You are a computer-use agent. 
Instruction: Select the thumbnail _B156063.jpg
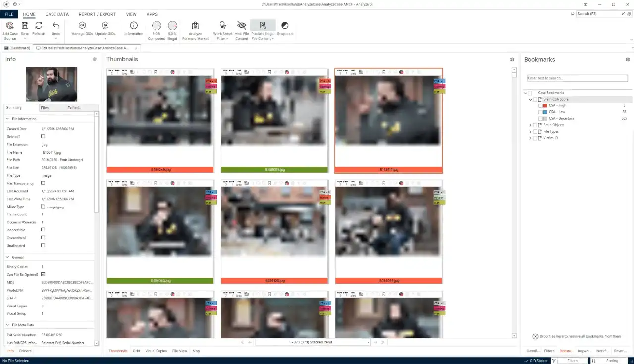point(160,232)
